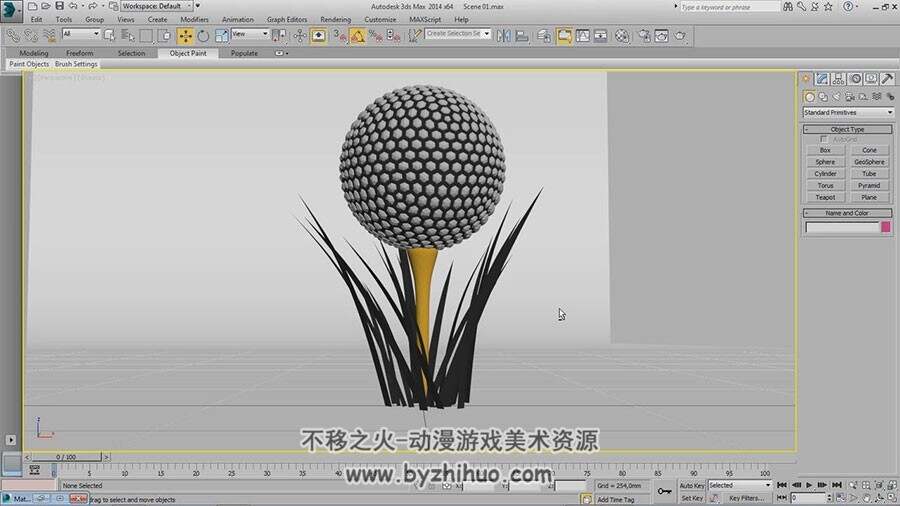Switch to the Populate ribbon tab
This screenshot has width=900, height=506.
244,53
